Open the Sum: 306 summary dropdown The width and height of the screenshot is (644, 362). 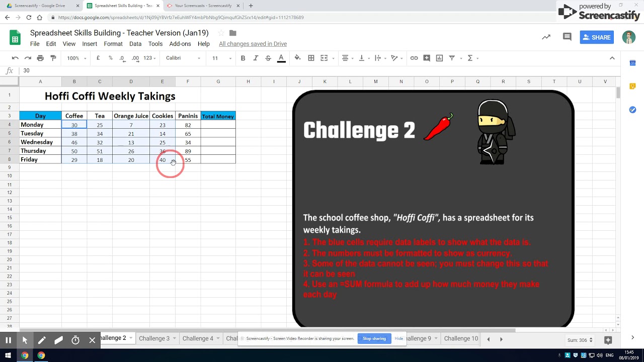(x=580, y=340)
